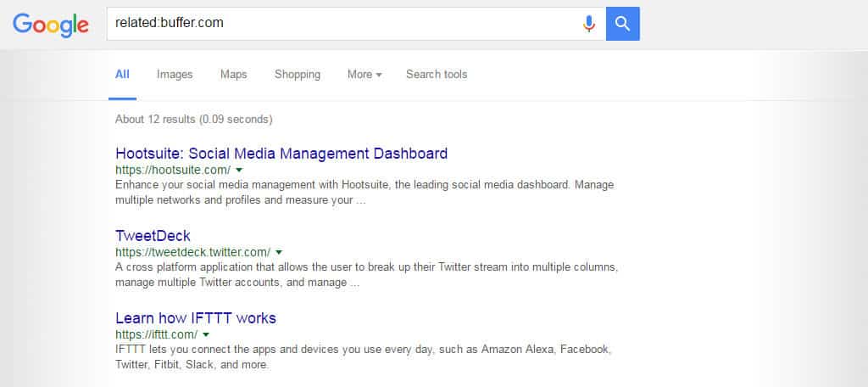Screen dimensions: 868x387
Task: Expand the More dropdown menu
Action: coord(364,75)
